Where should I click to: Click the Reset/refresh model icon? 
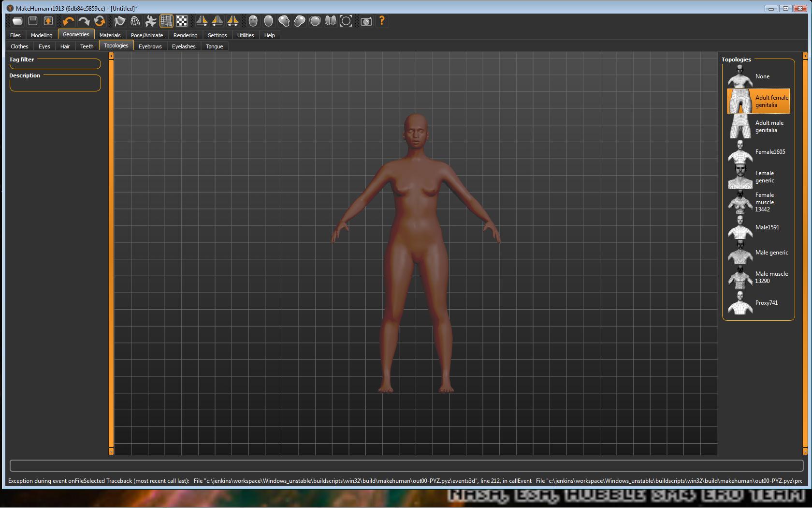100,21
